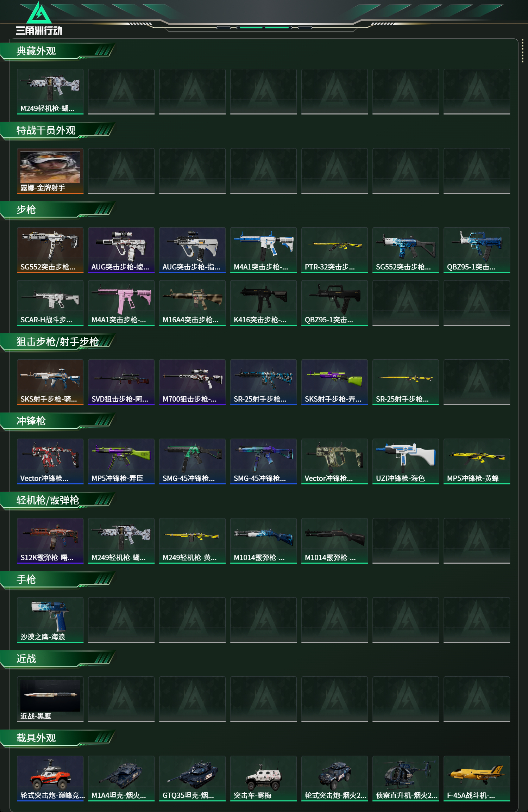Select the pink M4A1突击步枪 skin

tap(121, 303)
